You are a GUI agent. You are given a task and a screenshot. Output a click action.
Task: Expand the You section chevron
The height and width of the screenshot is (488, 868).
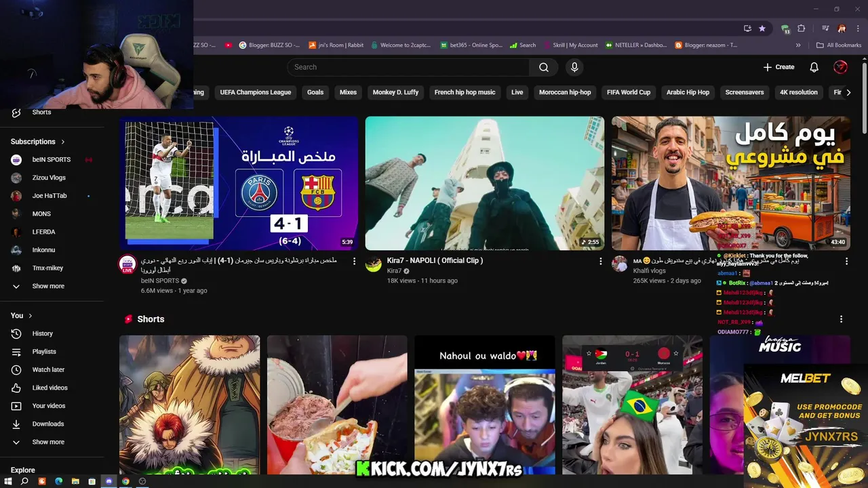click(x=30, y=316)
